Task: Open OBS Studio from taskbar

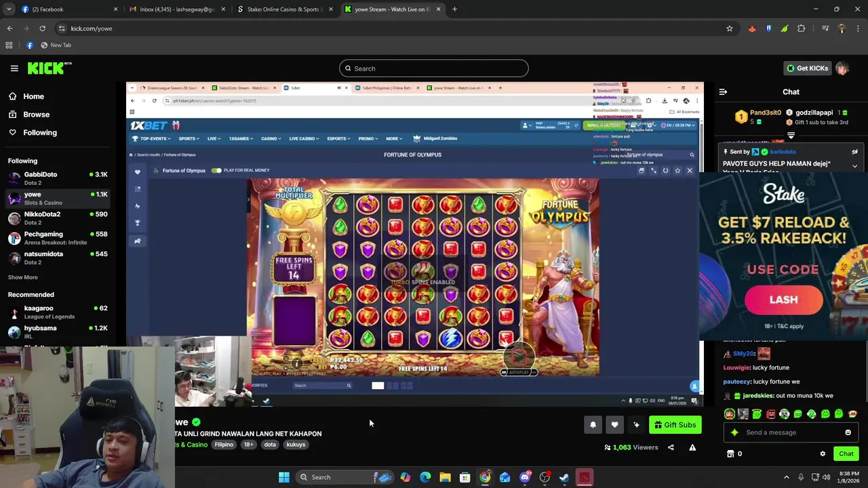Action: pyautogui.click(x=545, y=477)
